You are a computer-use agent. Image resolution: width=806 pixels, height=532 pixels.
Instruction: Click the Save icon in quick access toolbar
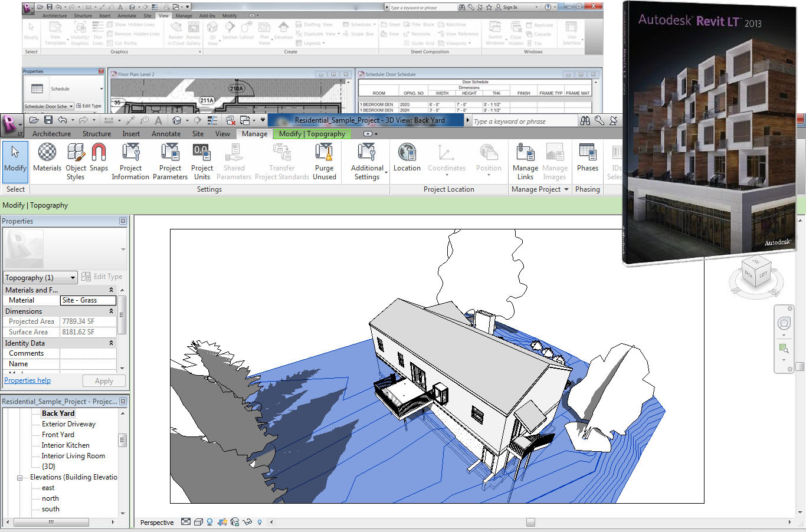48,120
